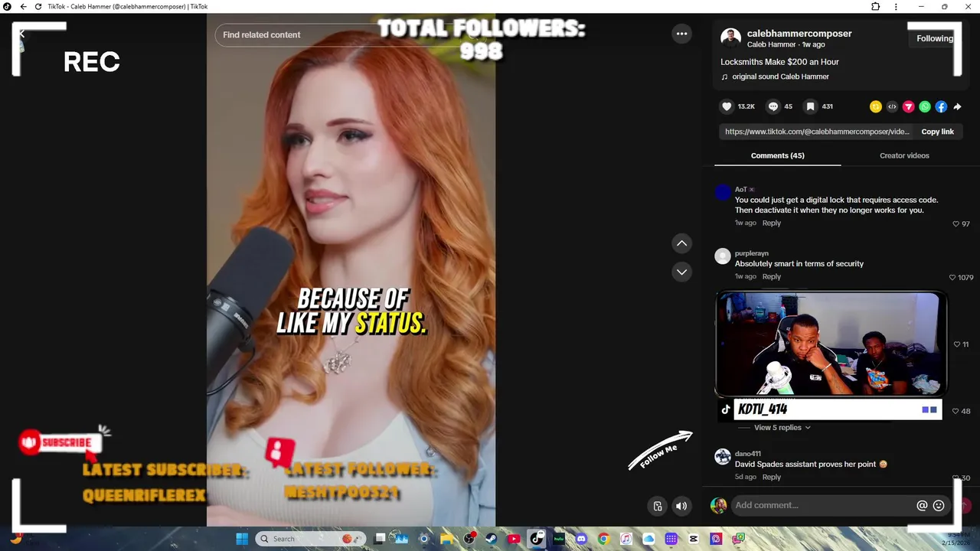Open iTunes from the taskbar
Screen dimensions: 980x551
point(626,539)
